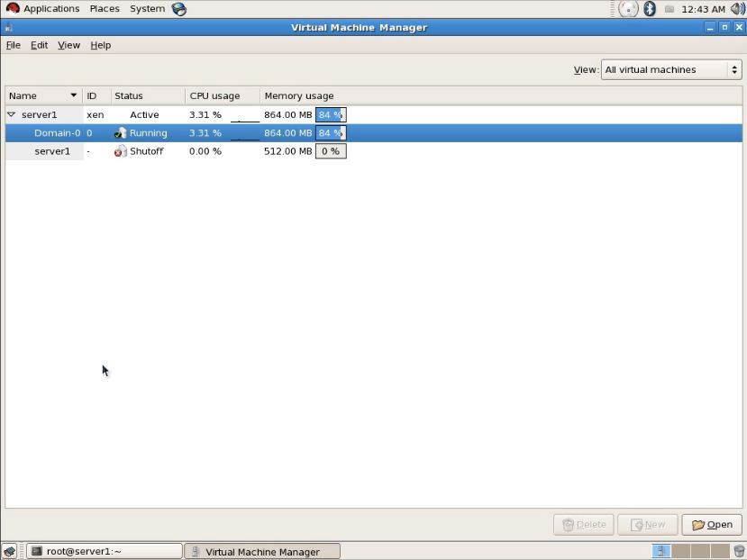
Task: Click the trash icon in bottom panel
Action: pos(739,551)
